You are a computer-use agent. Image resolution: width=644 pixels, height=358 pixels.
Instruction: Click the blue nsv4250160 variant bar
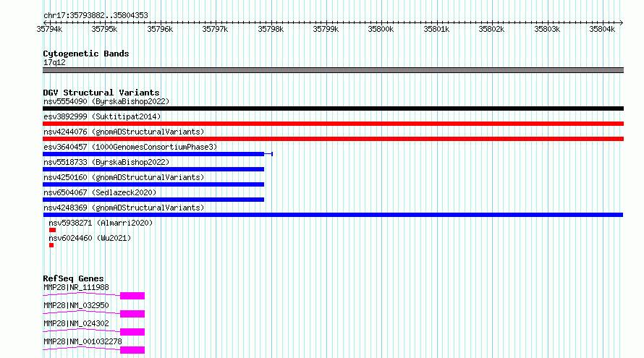click(153, 184)
